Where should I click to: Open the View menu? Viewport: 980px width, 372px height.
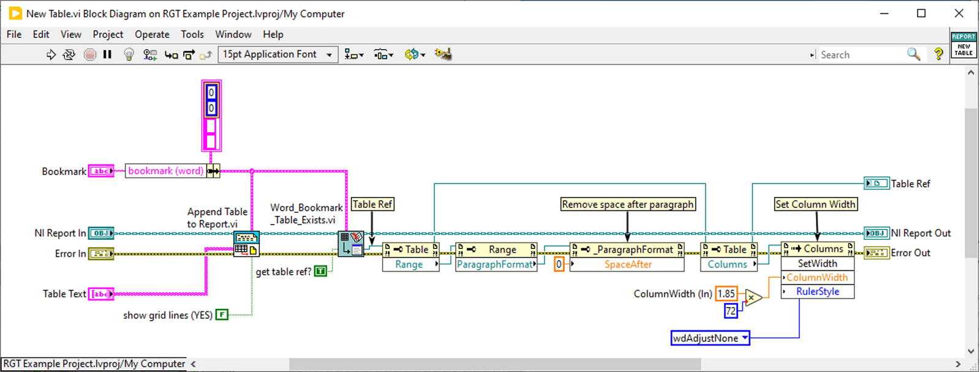(x=71, y=34)
